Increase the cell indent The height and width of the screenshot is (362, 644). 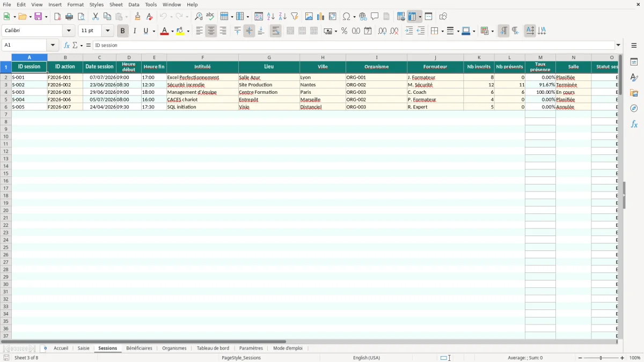pyautogui.click(x=409, y=31)
